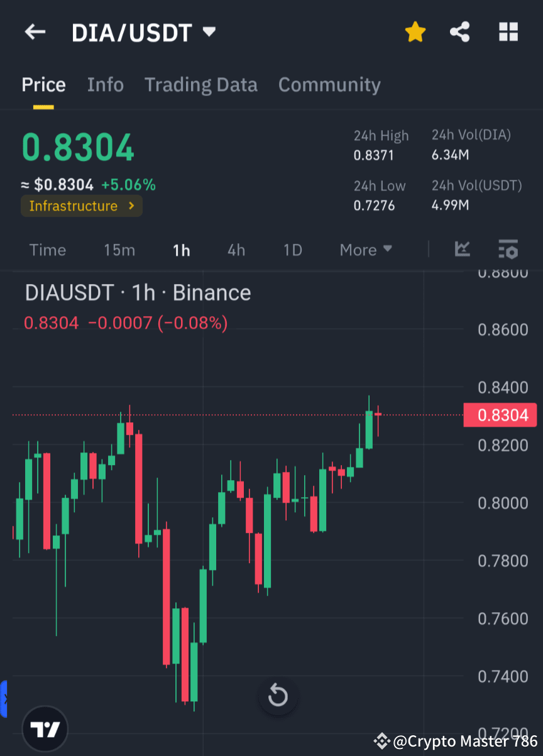543x756 pixels.
Task: Open TradingView via its logo badge
Action: pos(44,728)
